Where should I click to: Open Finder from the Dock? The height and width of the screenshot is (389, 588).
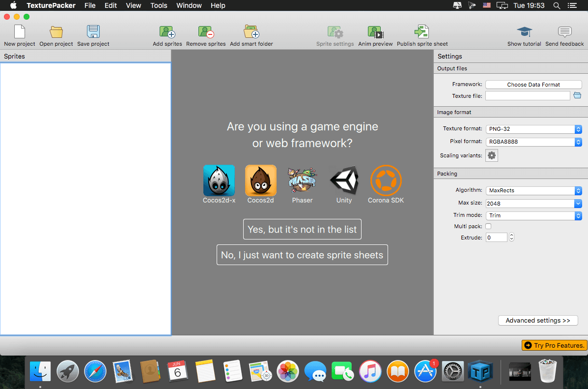coord(40,371)
